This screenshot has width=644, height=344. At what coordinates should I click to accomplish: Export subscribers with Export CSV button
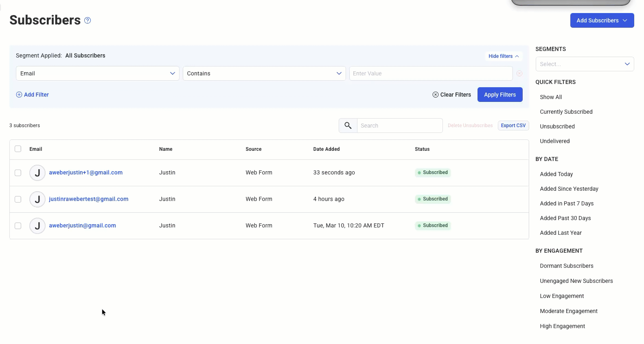[x=513, y=126]
